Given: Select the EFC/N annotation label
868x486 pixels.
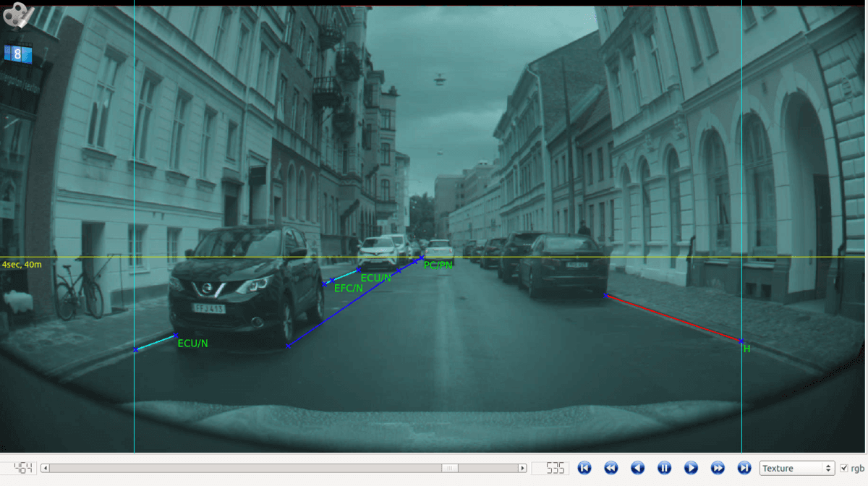Looking at the screenshot, I should pos(349,288).
